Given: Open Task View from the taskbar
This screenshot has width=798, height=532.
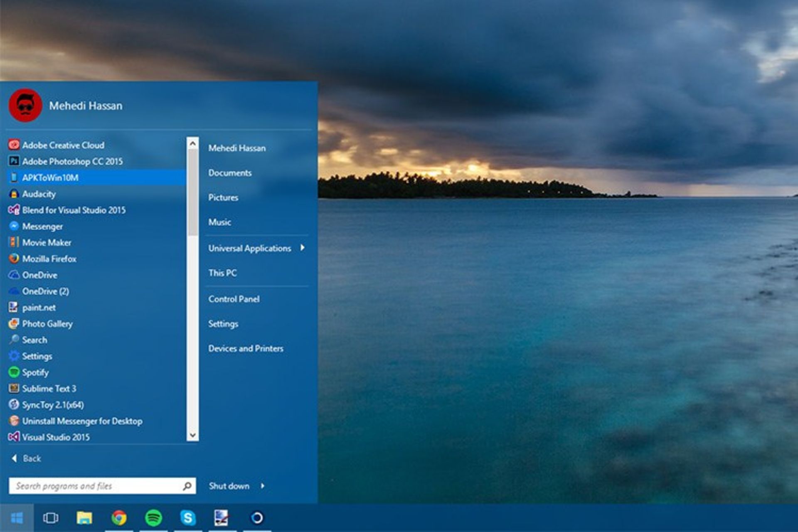Looking at the screenshot, I should [51, 518].
